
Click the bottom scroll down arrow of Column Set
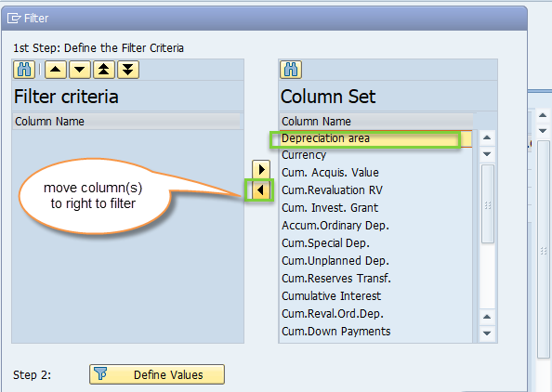487,333
